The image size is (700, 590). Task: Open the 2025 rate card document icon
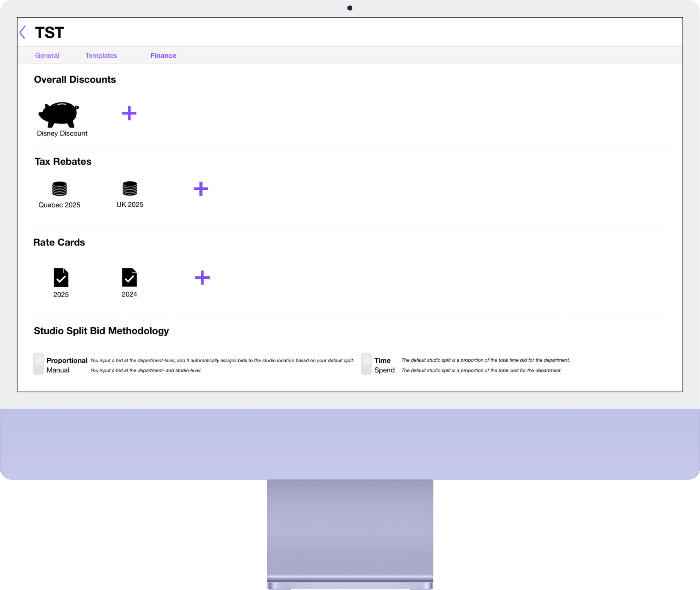tap(61, 278)
